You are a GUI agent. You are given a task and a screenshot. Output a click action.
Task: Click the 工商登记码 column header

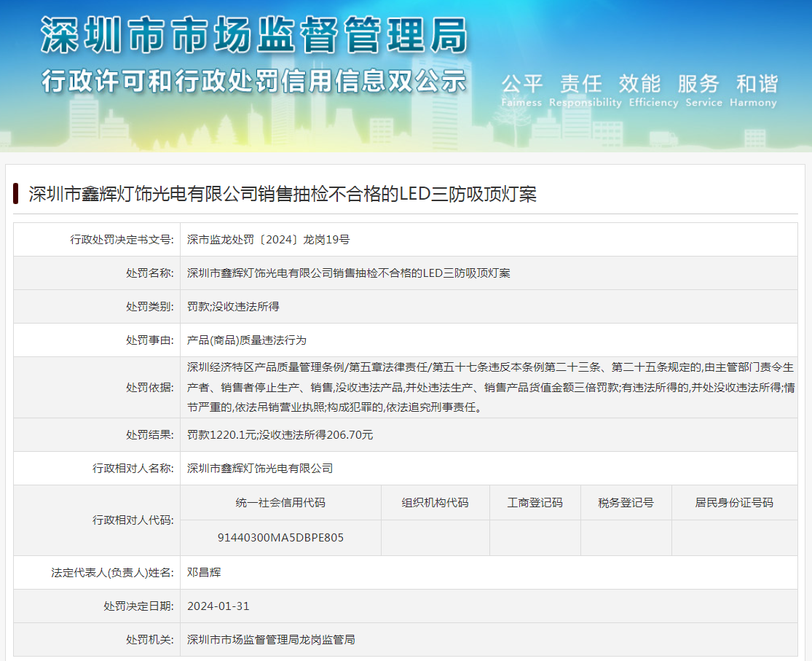point(535,503)
